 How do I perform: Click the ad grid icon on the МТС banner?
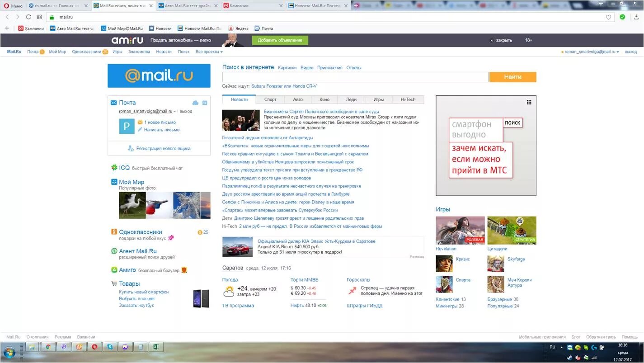pyautogui.click(x=529, y=102)
